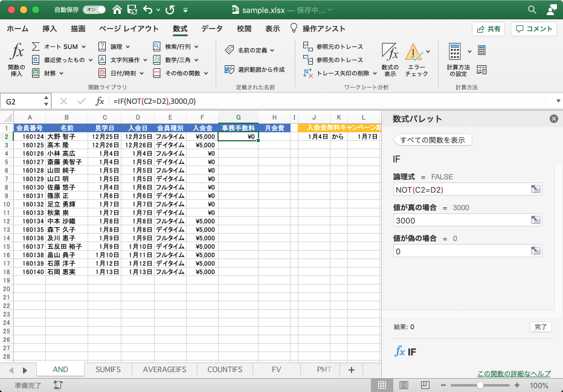Click the Search magnifier in title bar

point(532,10)
